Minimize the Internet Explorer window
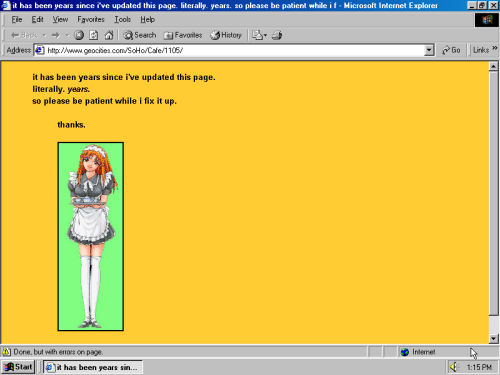Image resolution: width=500 pixels, height=375 pixels. (471, 5)
